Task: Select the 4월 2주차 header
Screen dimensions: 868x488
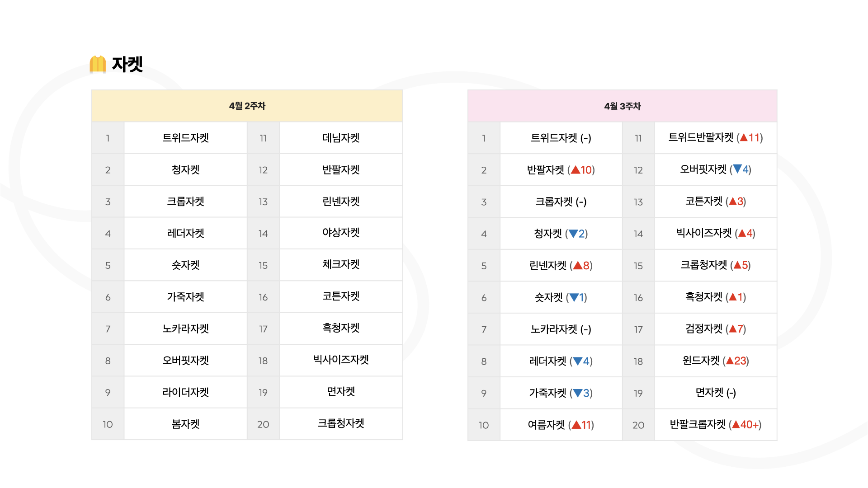Action: [247, 106]
